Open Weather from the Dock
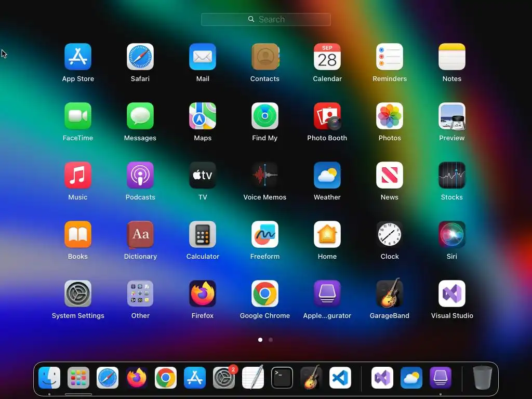This screenshot has height=399, width=532. 411,378
